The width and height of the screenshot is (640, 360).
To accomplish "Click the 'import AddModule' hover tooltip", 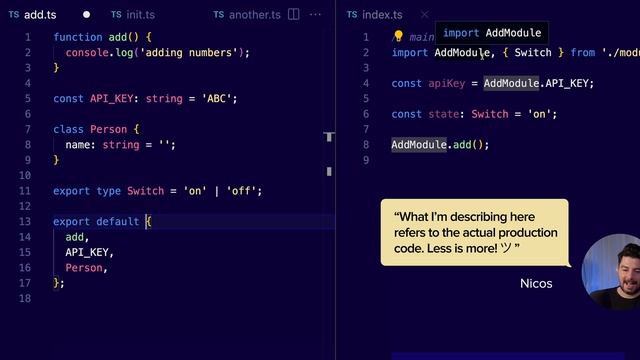I will coord(492,33).
